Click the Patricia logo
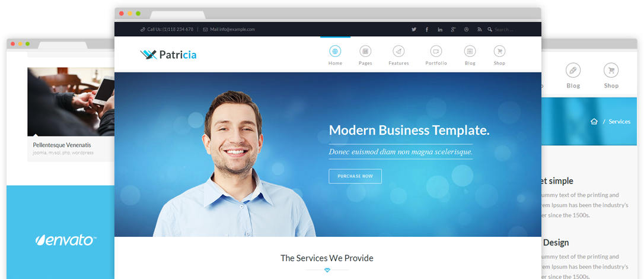 [x=168, y=54]
